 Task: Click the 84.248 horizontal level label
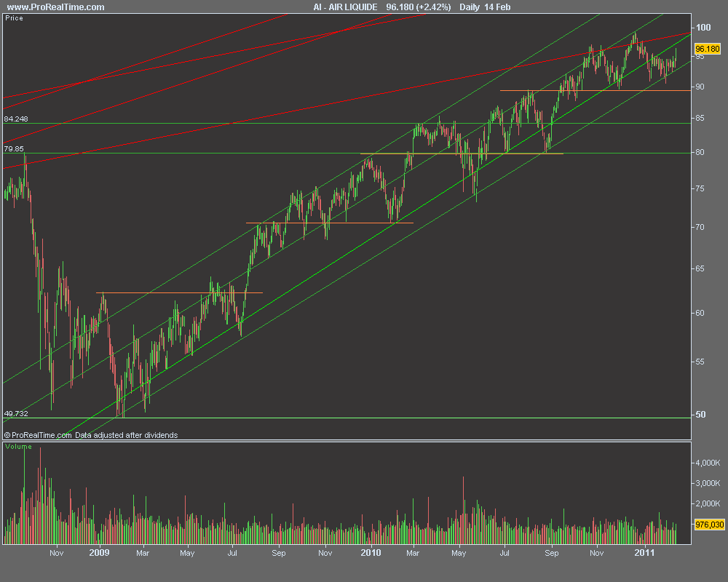pos(16,119)
